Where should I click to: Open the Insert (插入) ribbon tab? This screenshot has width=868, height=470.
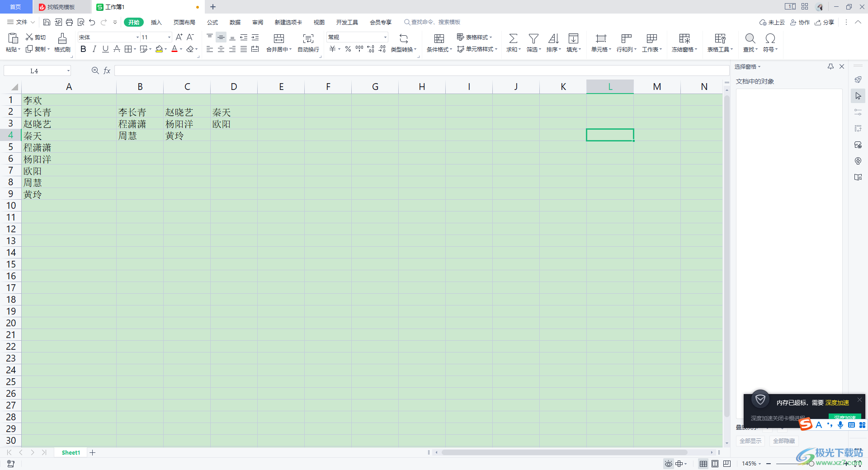tap(156, 22)
